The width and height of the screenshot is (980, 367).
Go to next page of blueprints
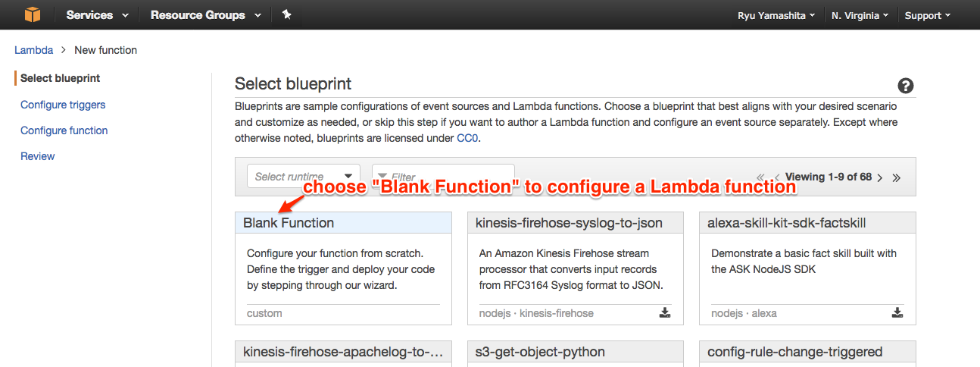879,177
